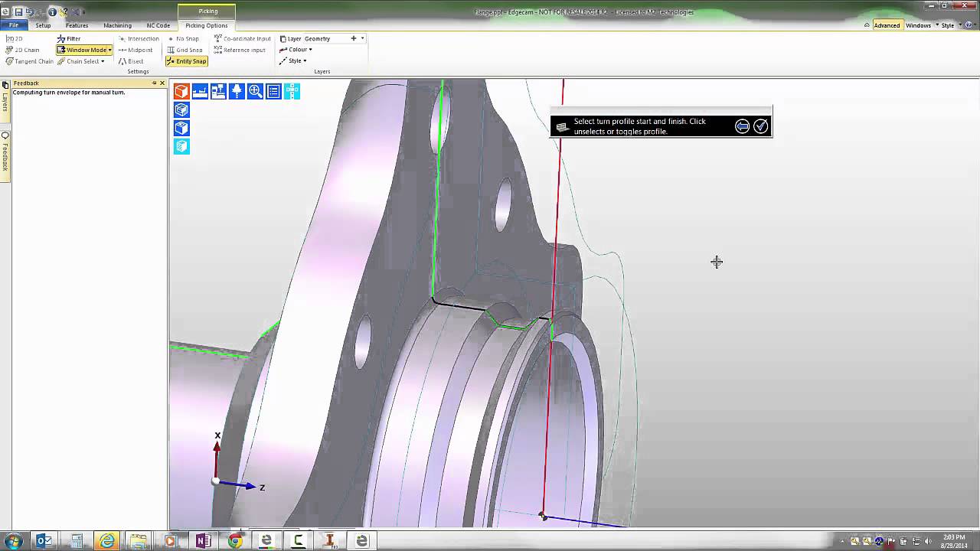Pin the Feedback panel
Viewport: 980px width, 551px height.
(x=154, y=83)
